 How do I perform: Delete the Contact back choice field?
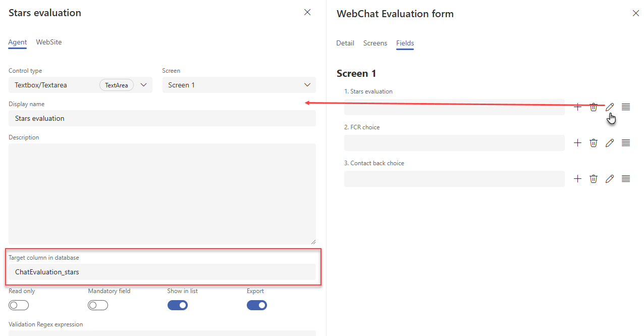(594, 179)
